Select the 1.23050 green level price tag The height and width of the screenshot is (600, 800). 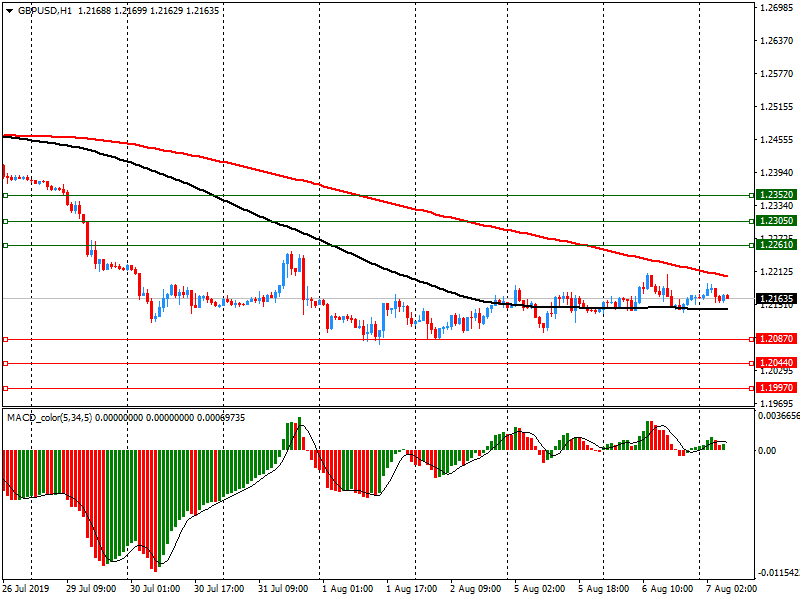776,220
